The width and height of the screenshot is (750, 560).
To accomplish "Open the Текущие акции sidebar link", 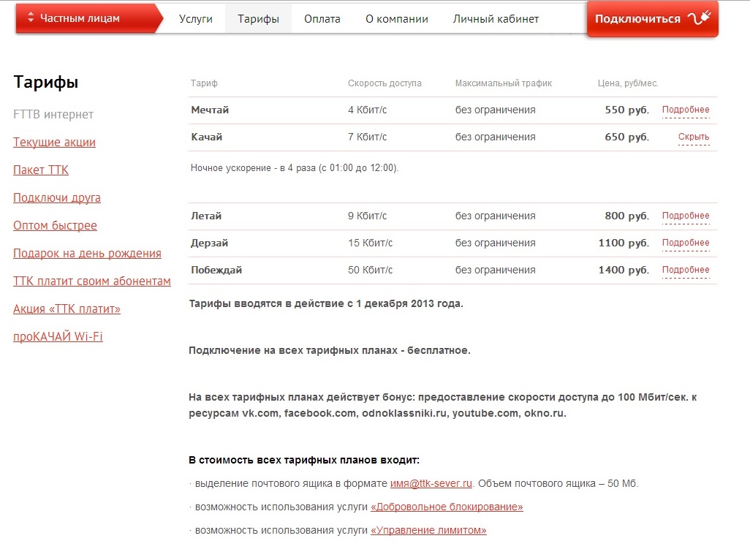I will (x=54, y=143).
